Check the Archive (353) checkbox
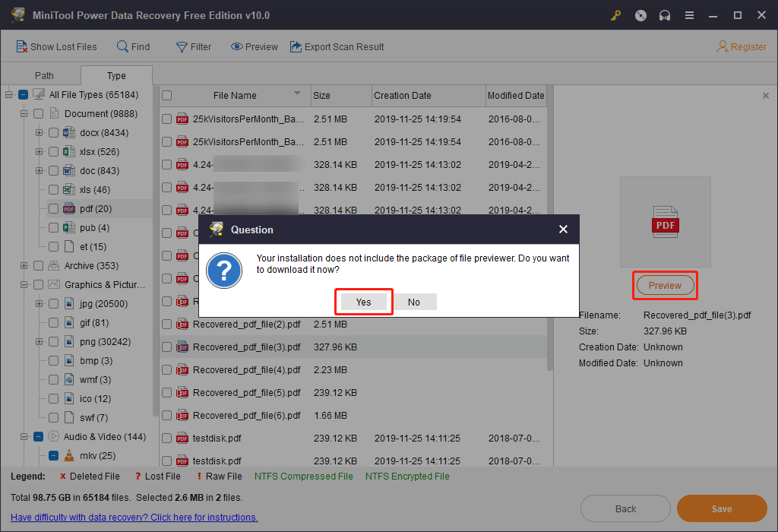Image resolution: width=778 pixels, height=532 pixels. point(39,265)
